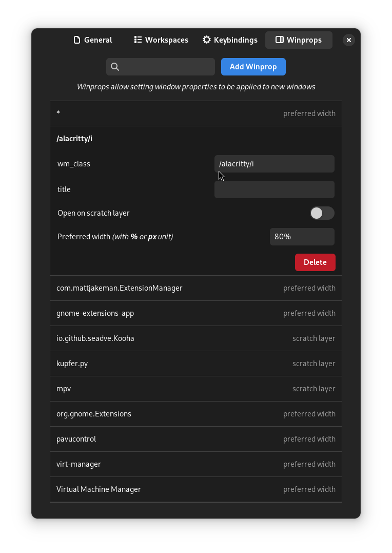Viewport: 392px width, 553px height.
Task: Expand the Virtual Machine Manager row
Action: click(x=195, y=489)
